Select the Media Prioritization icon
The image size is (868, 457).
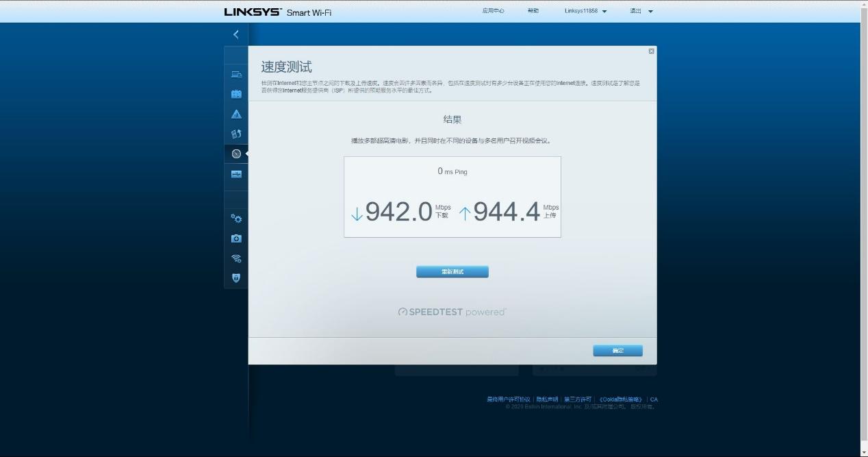click(236, 134)
